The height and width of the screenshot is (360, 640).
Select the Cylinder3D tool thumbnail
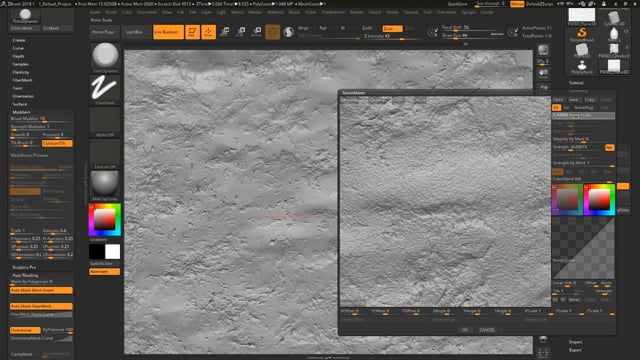(614, 18)
